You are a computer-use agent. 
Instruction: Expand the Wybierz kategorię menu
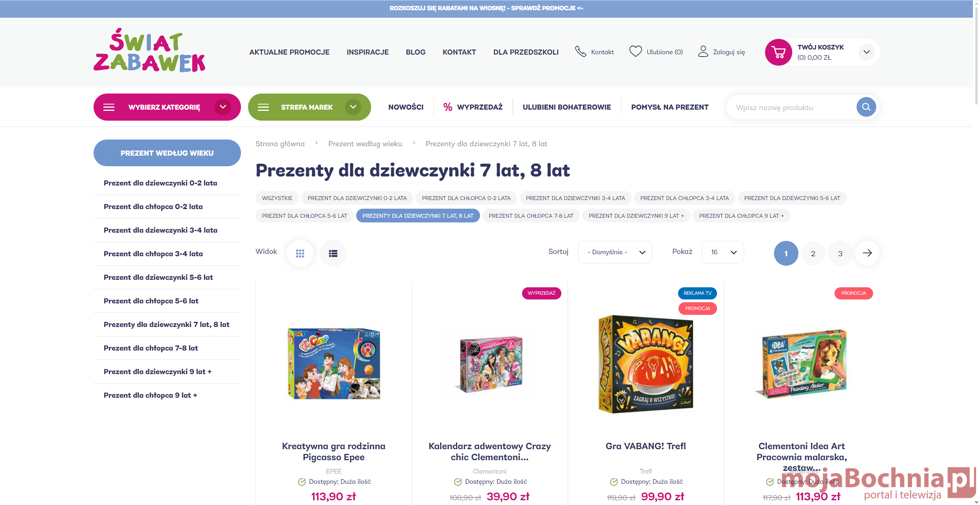click(x=167, y=107)
